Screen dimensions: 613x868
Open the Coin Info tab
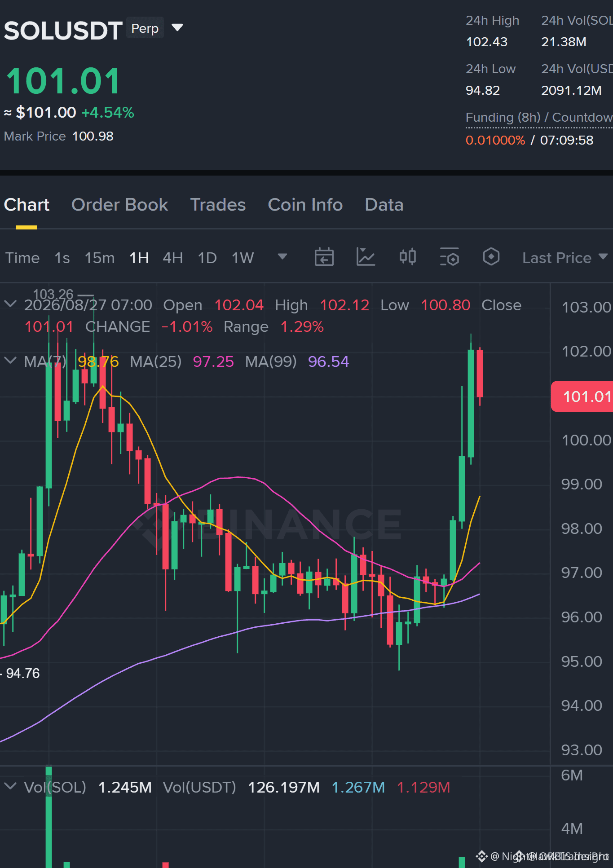point(305,205)
